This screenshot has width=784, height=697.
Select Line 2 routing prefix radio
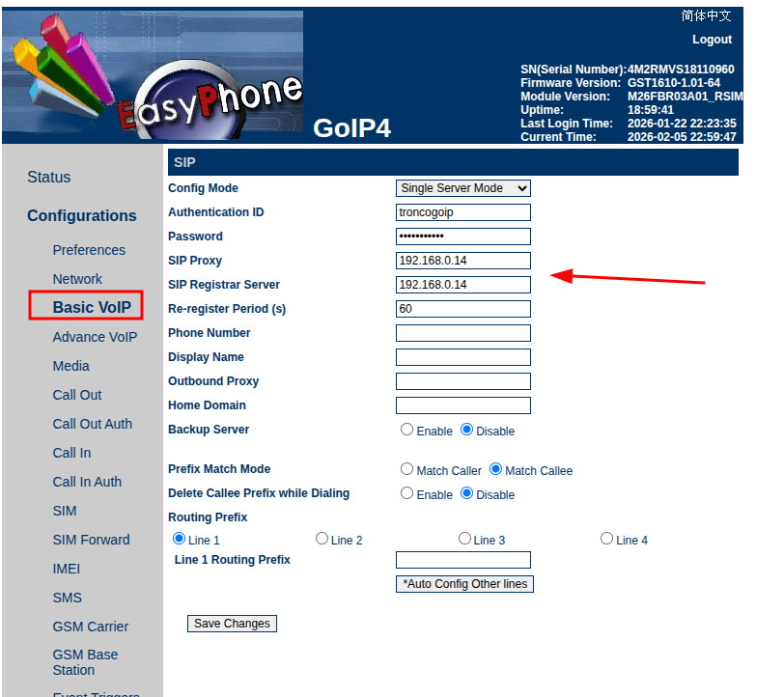(322, 539)
